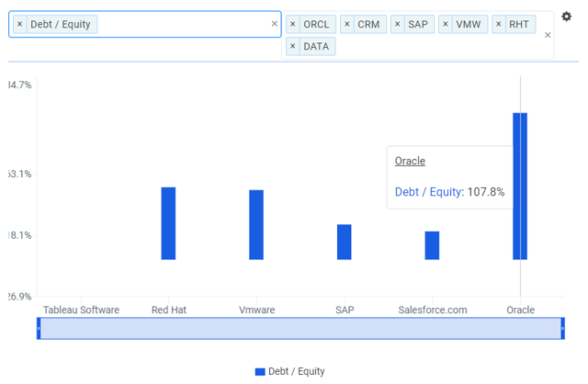Remove VMW ticker tag
Image resolution: width=588 pixels, height=384 pixels.
[x=446, y=25]
